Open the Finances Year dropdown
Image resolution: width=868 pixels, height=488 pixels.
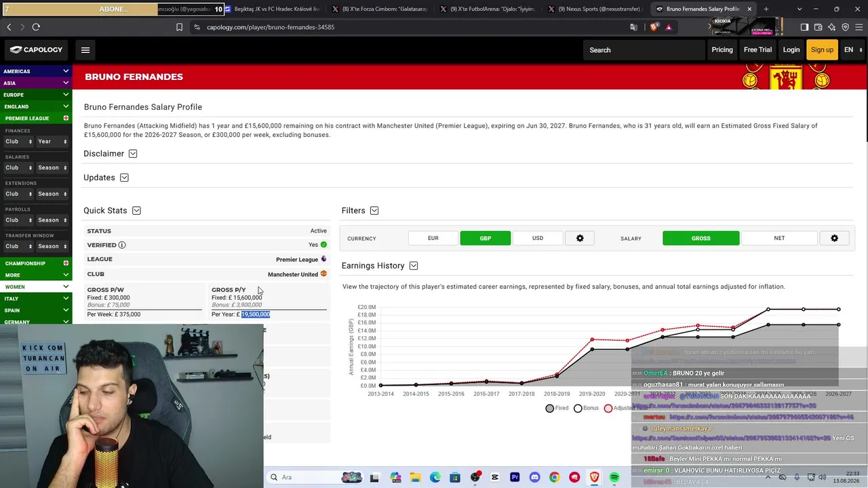pos(52,142)
